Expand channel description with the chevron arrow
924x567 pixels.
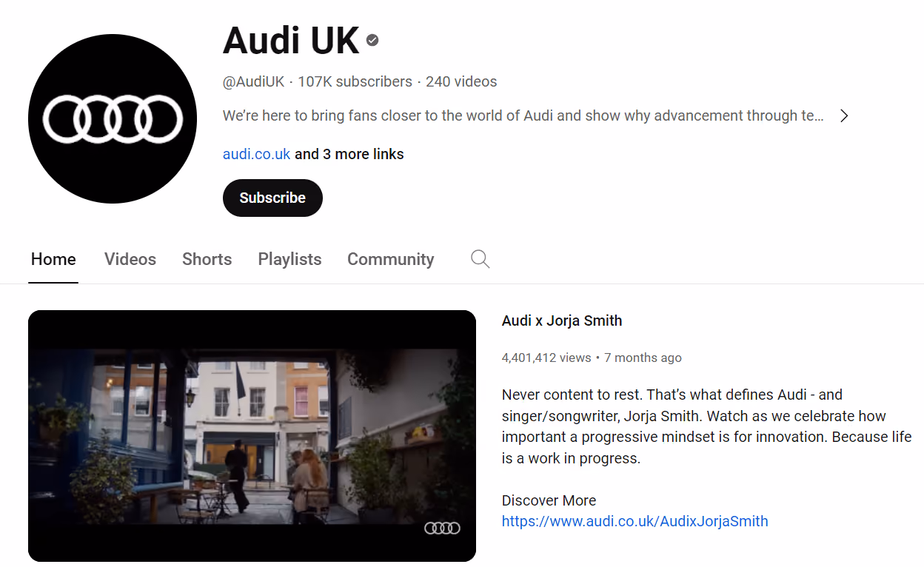tap(844, 115)
